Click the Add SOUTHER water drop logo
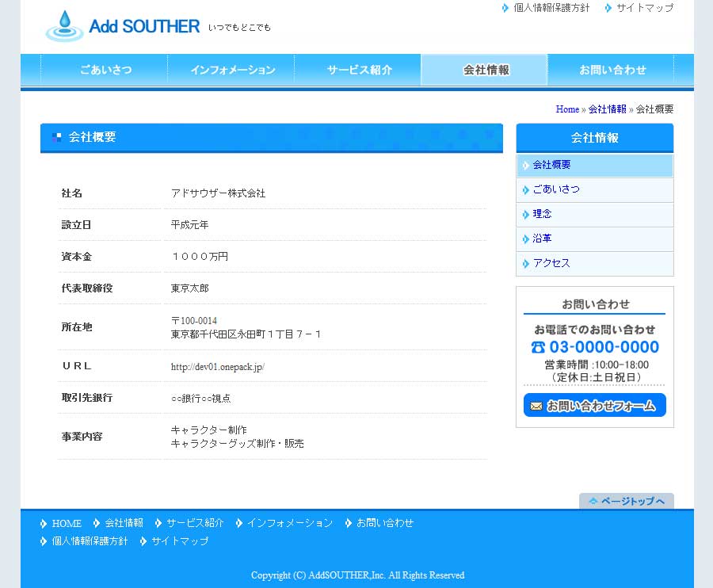 click(64, 26)
